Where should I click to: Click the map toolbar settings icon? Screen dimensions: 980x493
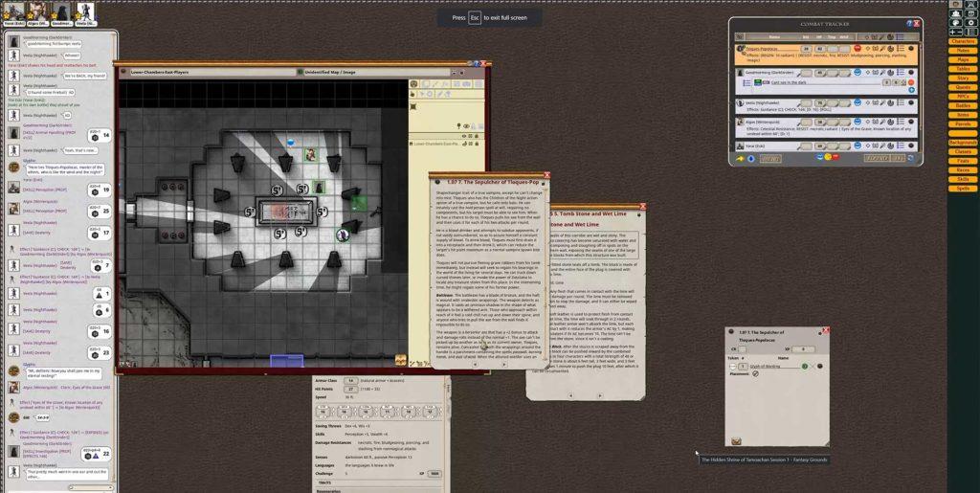coord(413,83)
